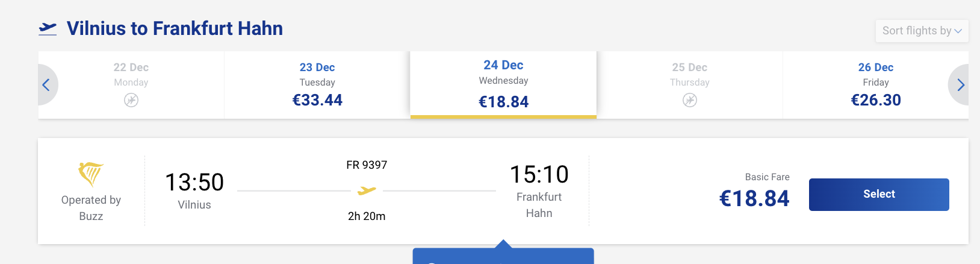Screen dimensions: 980x264
Task: Show later dates with the right arrow
Action: 960,85
